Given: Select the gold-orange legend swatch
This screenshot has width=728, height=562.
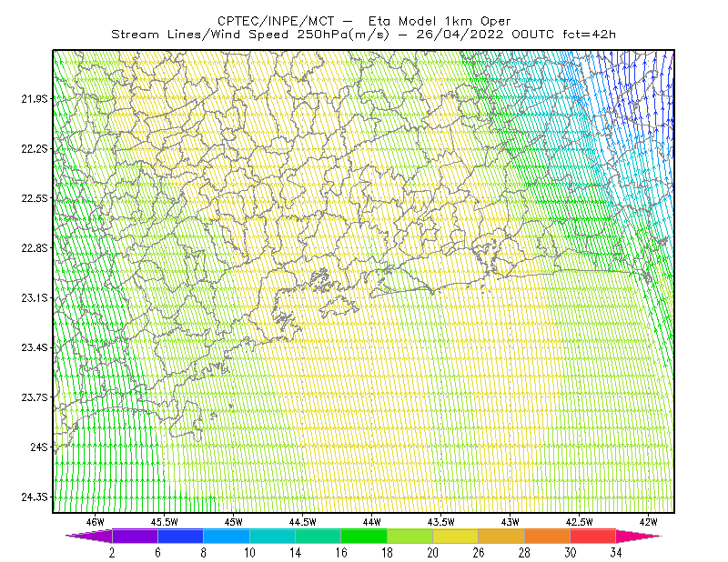Looking at the screenshot, I should 501,536.
